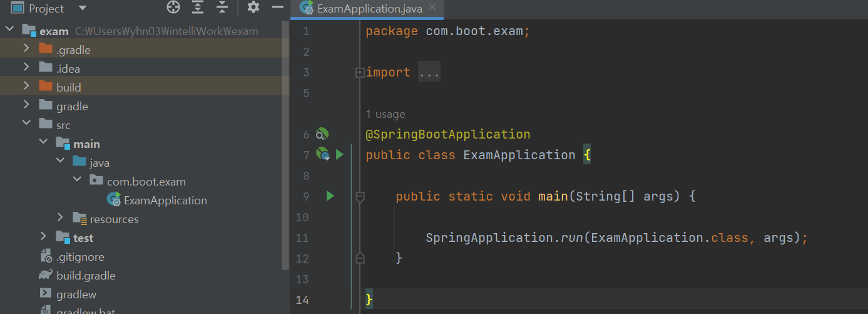Viewport: 868px width, 314px height.
Task: Click the resources folder icon
Action: click(x=79, y=219)
